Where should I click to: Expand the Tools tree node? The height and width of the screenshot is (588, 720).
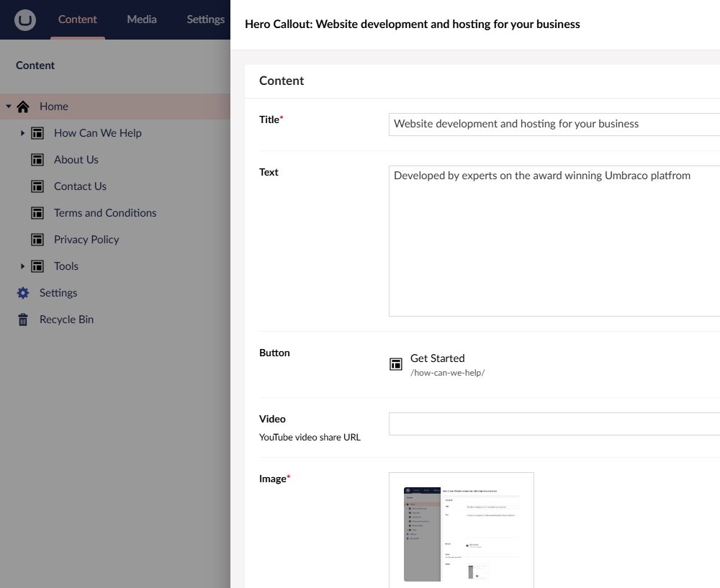22,266
